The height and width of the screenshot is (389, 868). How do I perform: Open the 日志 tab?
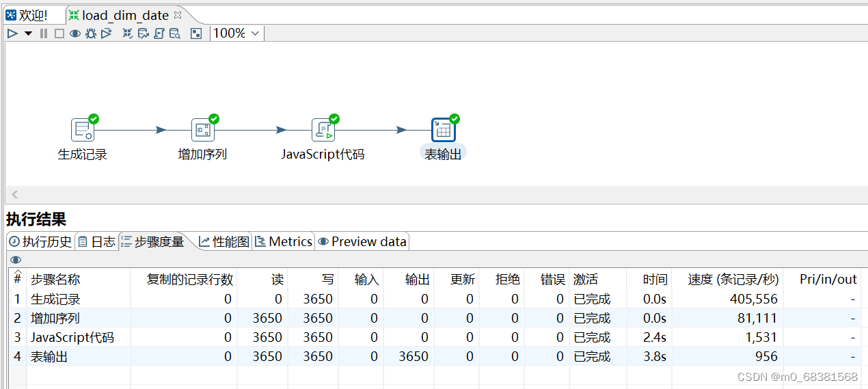tap(96, 241)
